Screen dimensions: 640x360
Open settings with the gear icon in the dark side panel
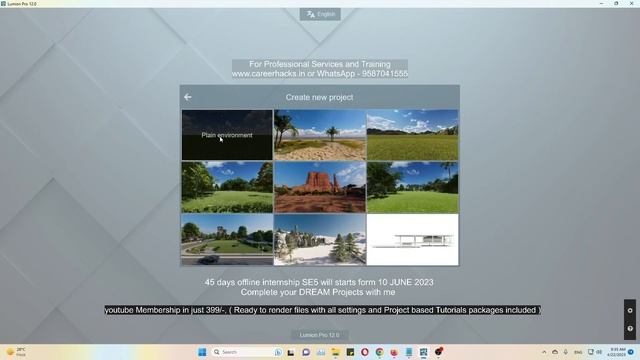[x=630, y=311]
